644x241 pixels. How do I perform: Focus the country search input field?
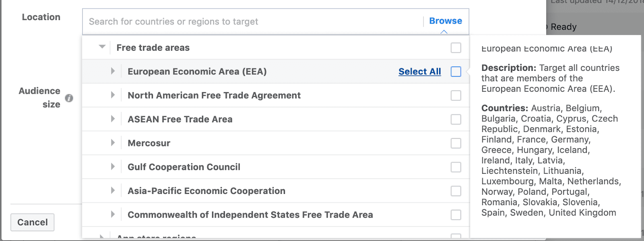point(254,22)
